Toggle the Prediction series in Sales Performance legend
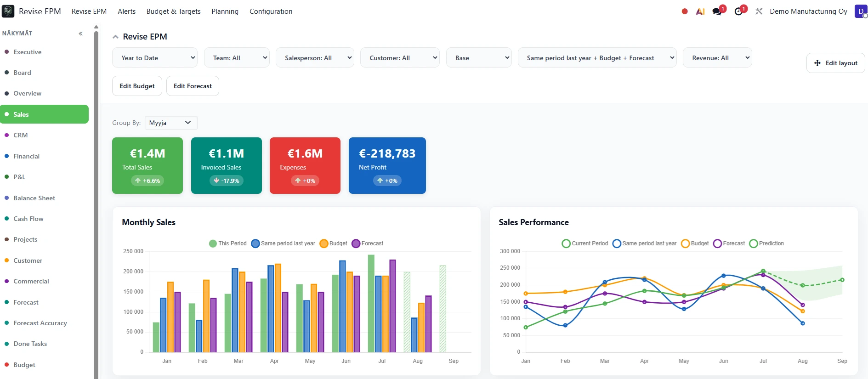Image resolution: width=868 pixels, height=379 pixels. click(766, 243)
